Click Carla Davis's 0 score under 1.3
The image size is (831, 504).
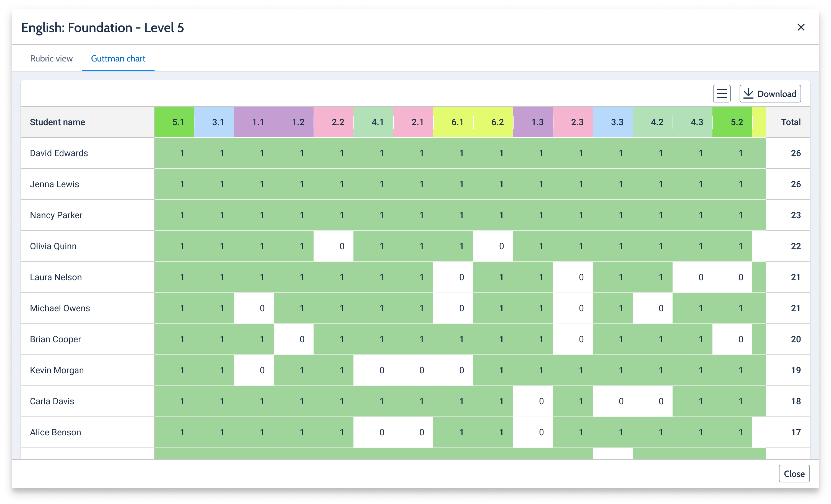click(x=533, y=401)
